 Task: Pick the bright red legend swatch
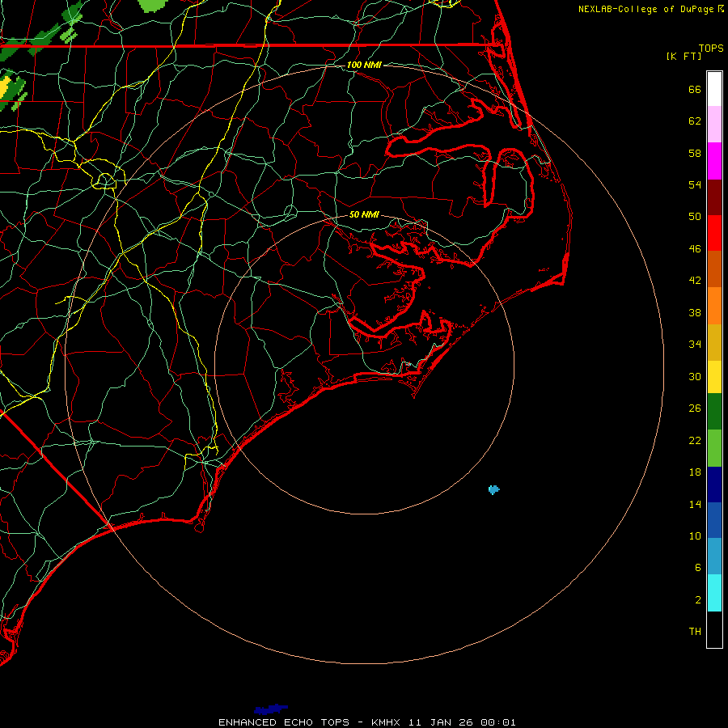[x=714, y=233]
